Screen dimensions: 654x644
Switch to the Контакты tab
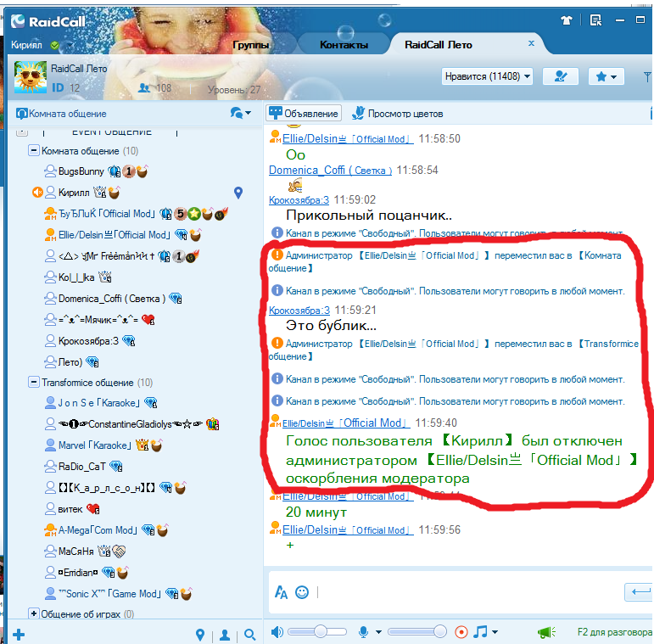pos(344,45)
